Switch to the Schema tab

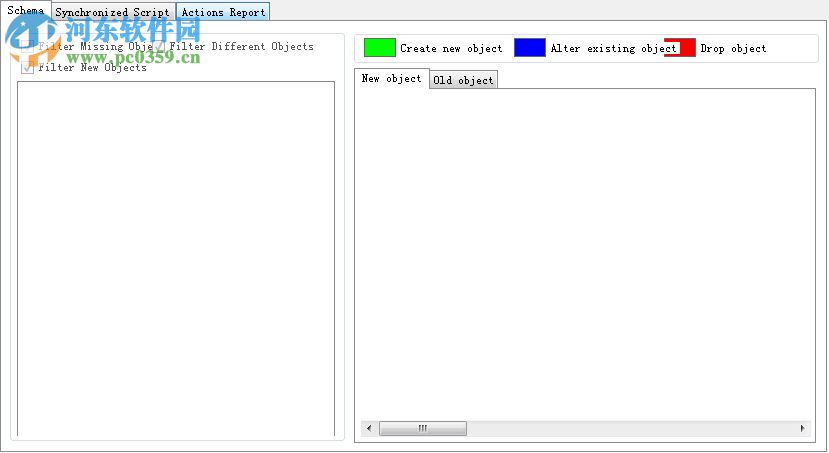click(25, 10)
